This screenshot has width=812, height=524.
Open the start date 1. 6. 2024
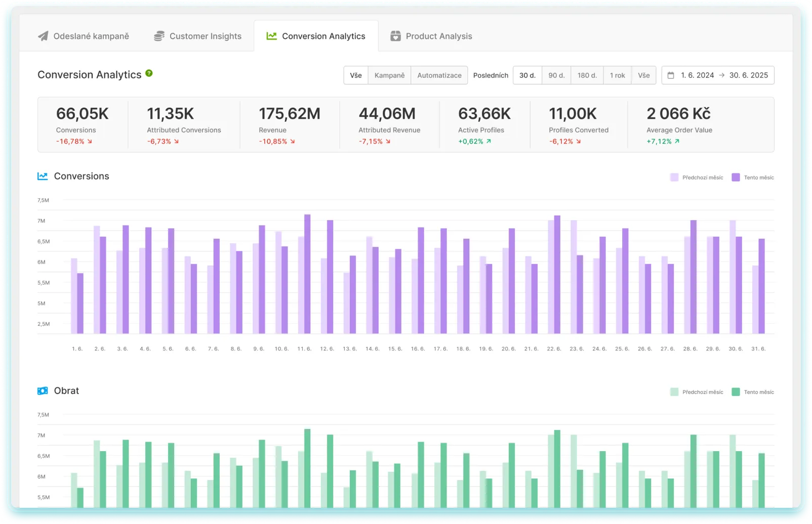tap(697, 75)
